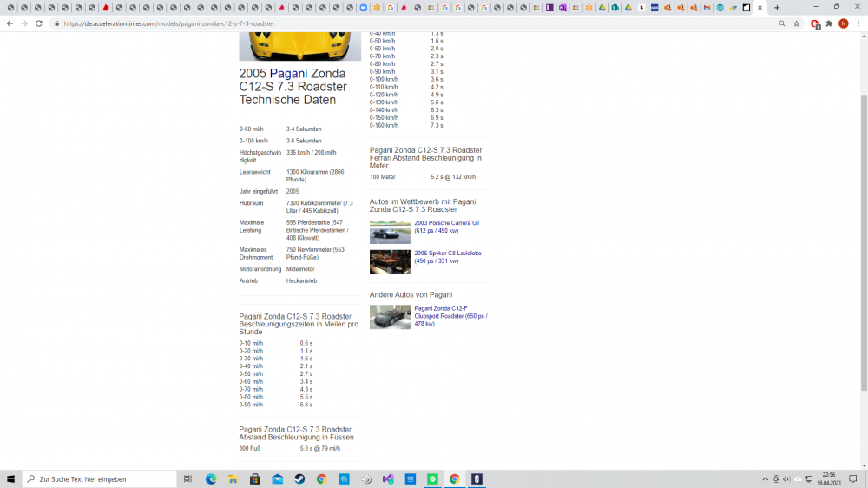Open the Windows Start menu
Screen dimensions: 868x488
tap(10, 479)
